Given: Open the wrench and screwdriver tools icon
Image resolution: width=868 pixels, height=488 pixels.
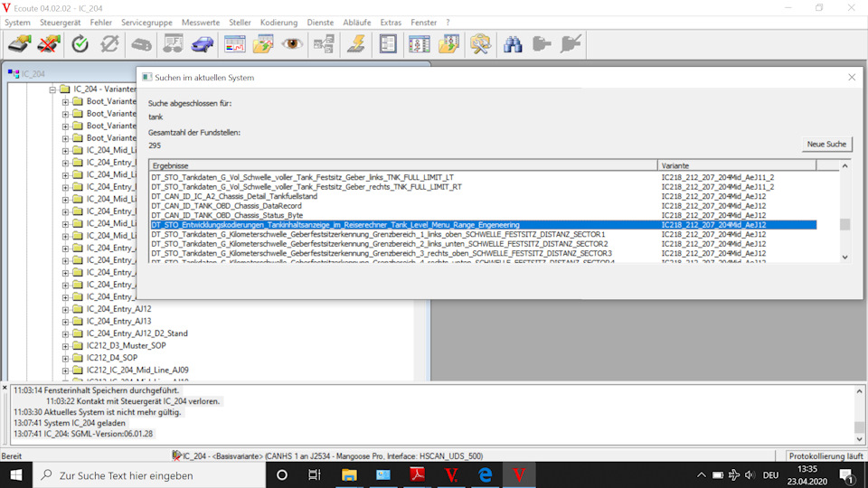Looking at the screenshot, I should pos(480,43).
